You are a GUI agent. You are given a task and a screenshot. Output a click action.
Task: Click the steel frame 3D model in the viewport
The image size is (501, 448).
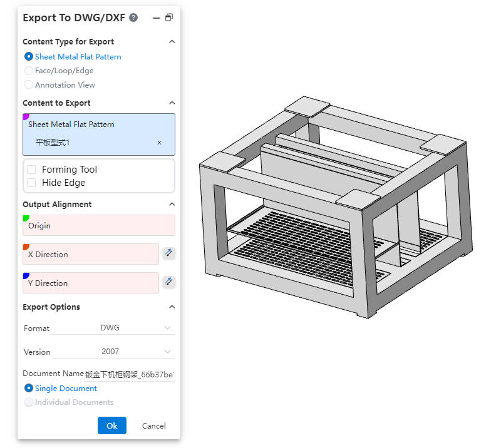click(336, 207)
